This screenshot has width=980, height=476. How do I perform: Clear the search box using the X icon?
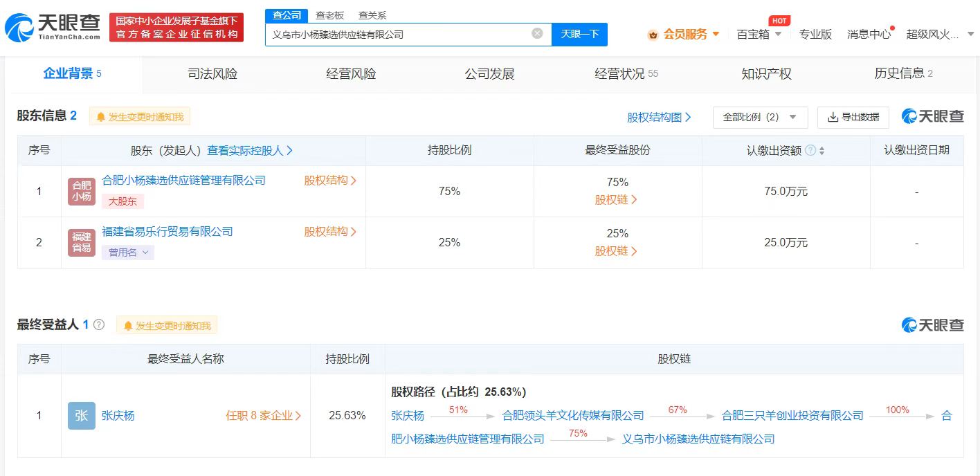(536, 34)
